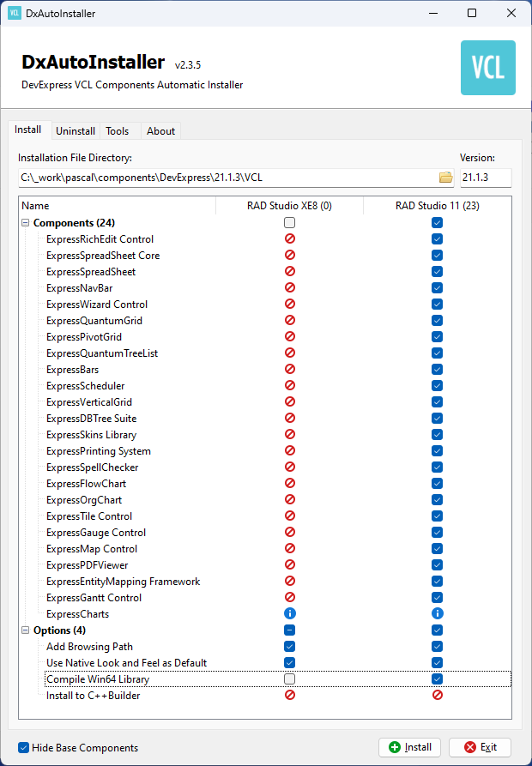Viewport: 532px width, 766px height.
Task: Select the ExpressEntityMapping Framework row
Action: [x=265, y=582]
